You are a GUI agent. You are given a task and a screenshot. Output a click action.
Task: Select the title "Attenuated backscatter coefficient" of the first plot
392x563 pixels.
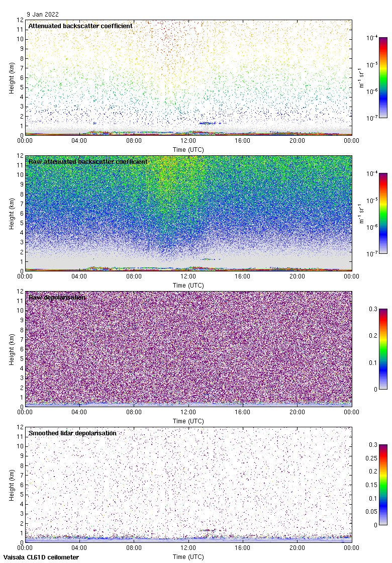point(80,26)
